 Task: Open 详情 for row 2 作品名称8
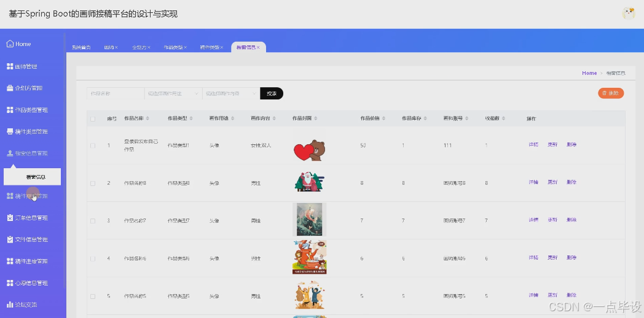click(x=533, y=182)
